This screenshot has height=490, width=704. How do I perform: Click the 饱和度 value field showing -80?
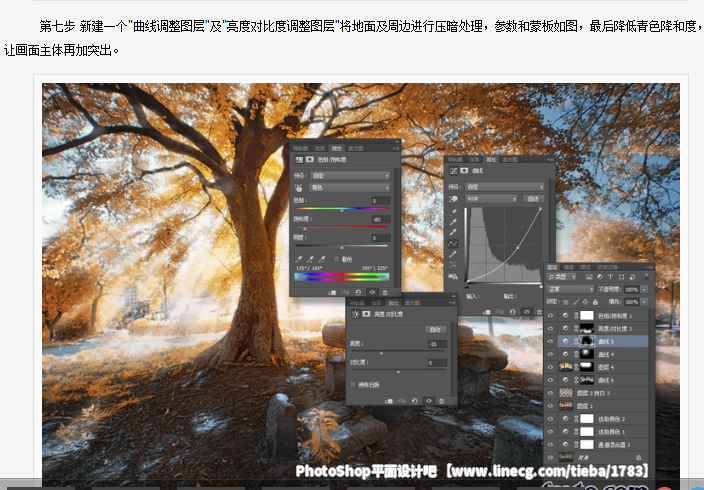pos(380,220)
